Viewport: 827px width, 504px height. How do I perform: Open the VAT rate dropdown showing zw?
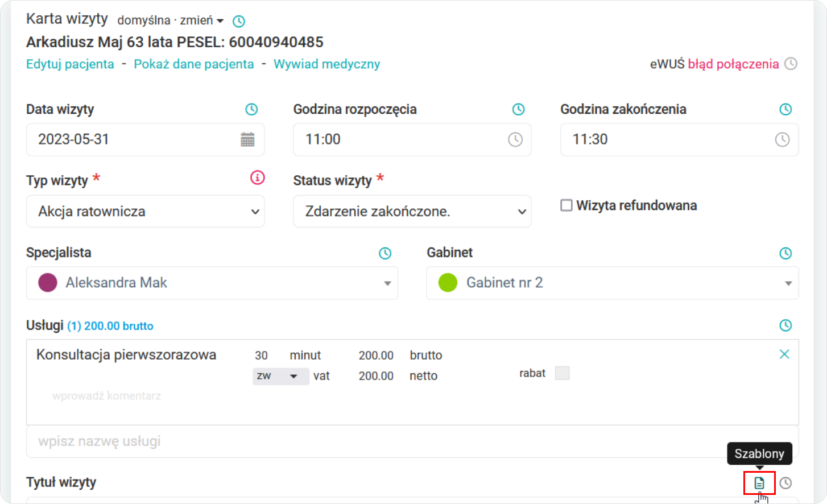(280, 376)
